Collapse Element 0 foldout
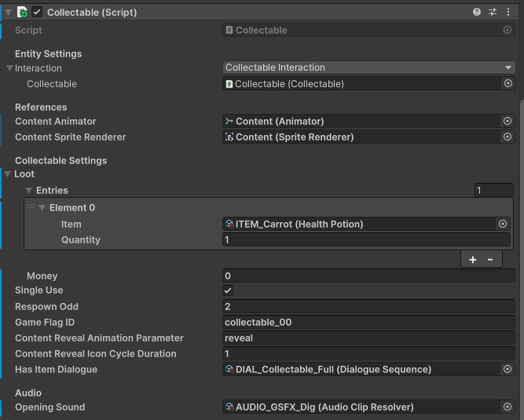Viewport: 524px width, 420px height. (x=42, y=208)
